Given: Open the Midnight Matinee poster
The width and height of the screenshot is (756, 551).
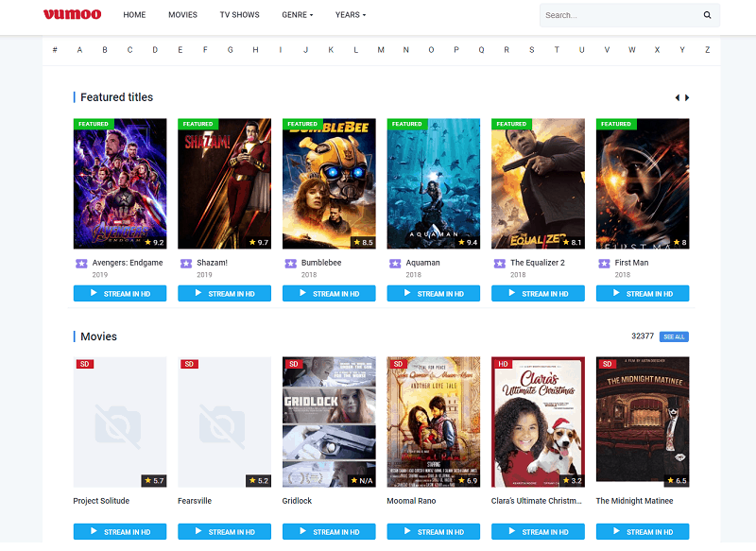Looking at the screenshot, I should coord(643,422).
